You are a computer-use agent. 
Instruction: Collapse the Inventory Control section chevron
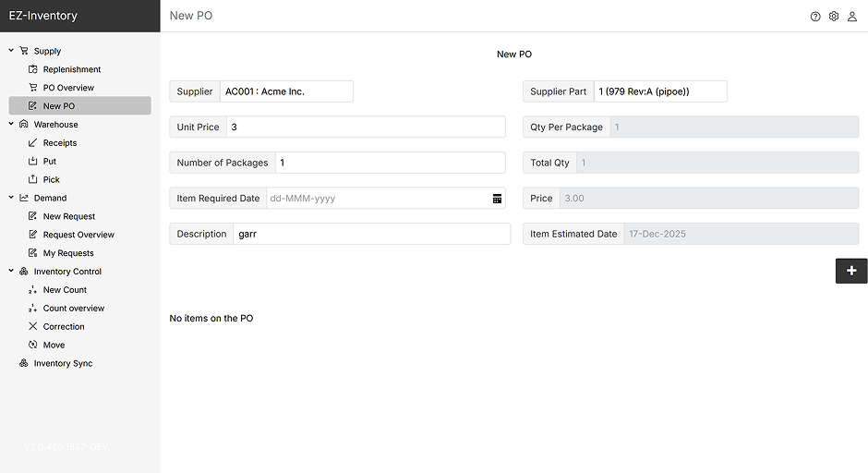pyautogui.click(x=11, y=271)
